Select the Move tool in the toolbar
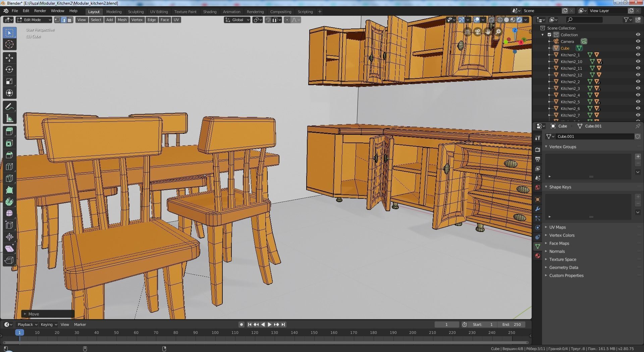Viewport: 644px width, 352px height. click(x=9, y=58)
